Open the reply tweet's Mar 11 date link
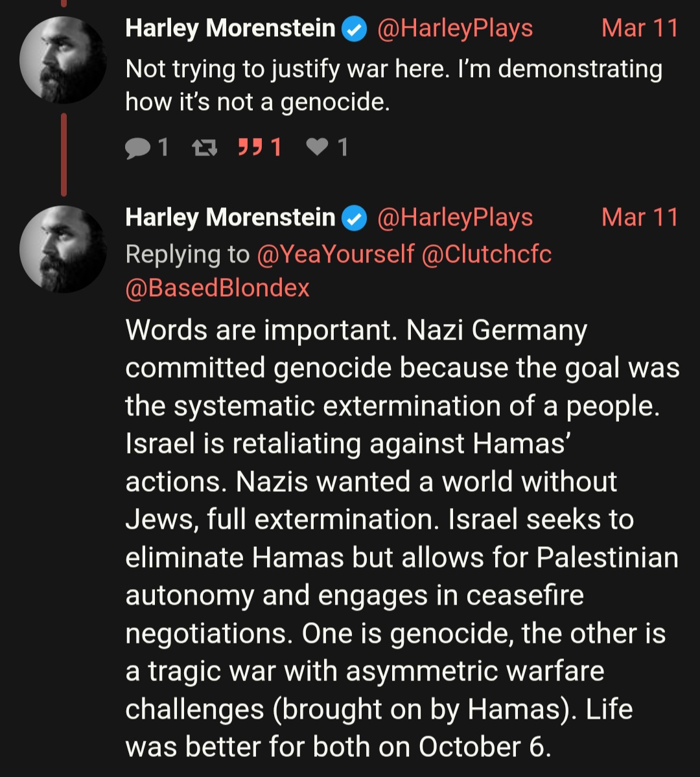This screenshot has height=777, width=700. (x=639, y=218)
